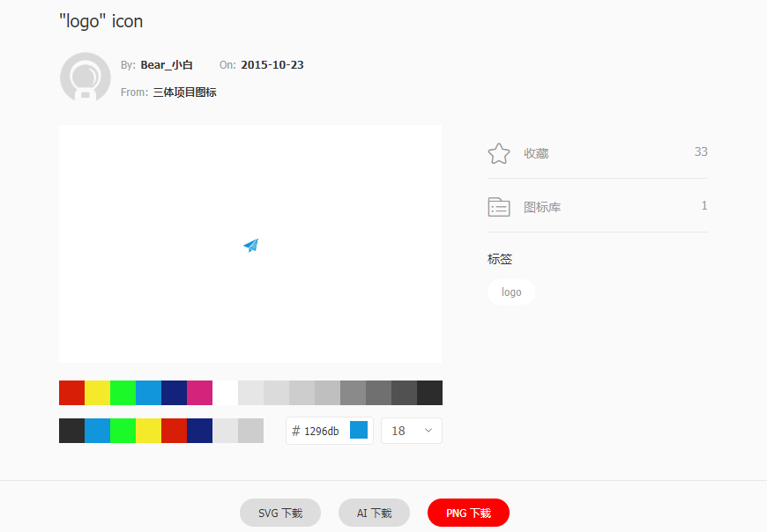Open the 三体项目图标 project link
Viewport: 767px width, 532px height.
(x=184, y=92)
